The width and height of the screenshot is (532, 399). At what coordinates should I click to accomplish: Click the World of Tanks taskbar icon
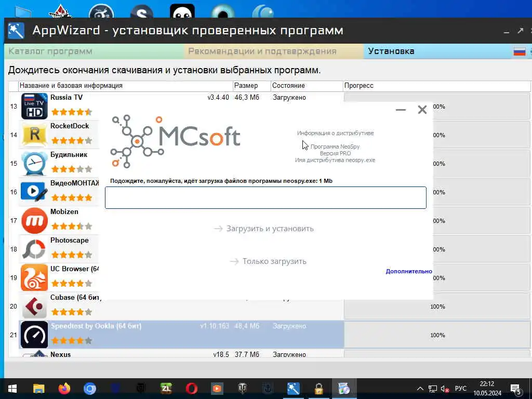[243, 389]
